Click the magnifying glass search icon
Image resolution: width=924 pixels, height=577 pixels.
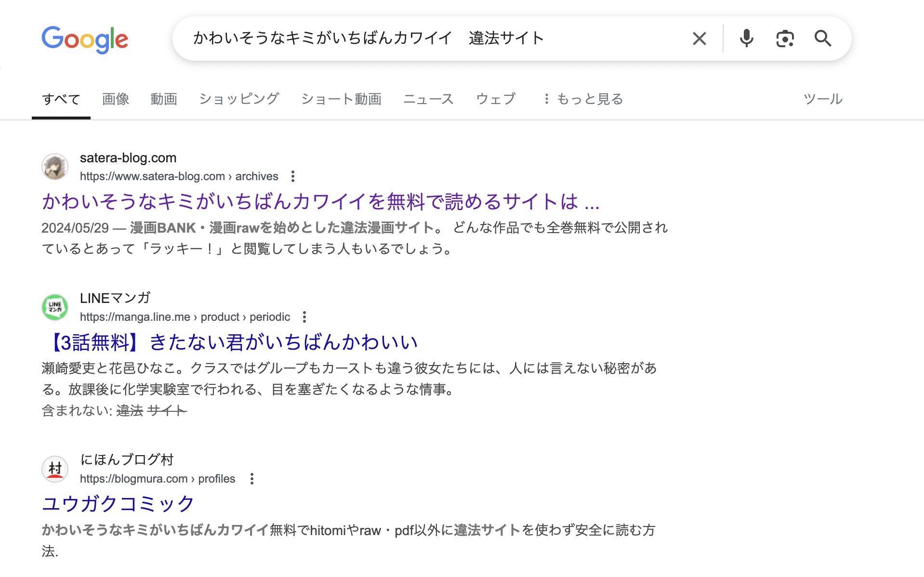point(822,39)
